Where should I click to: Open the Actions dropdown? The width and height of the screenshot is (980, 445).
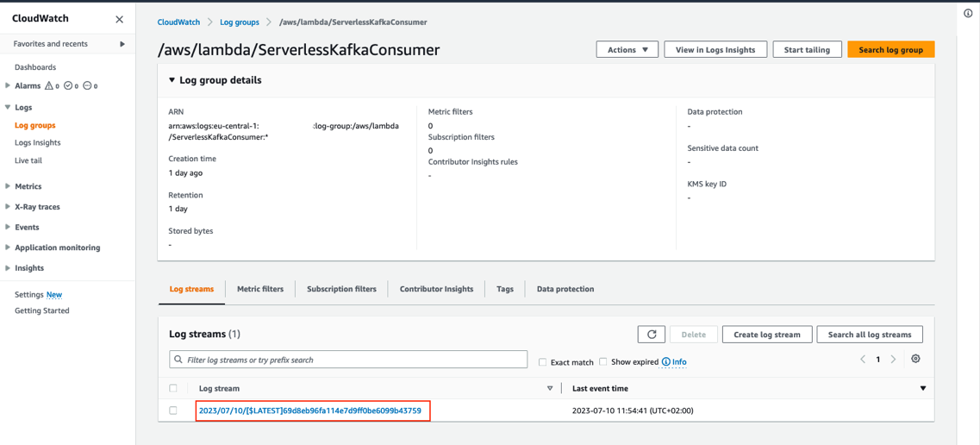628,49
